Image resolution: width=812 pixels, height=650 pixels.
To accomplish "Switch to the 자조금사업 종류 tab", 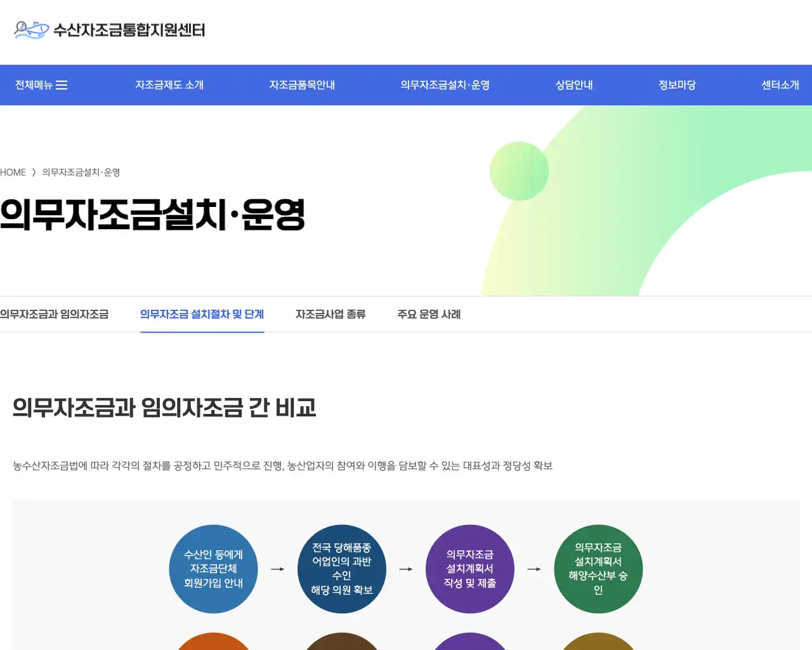I will click(331, 314).
